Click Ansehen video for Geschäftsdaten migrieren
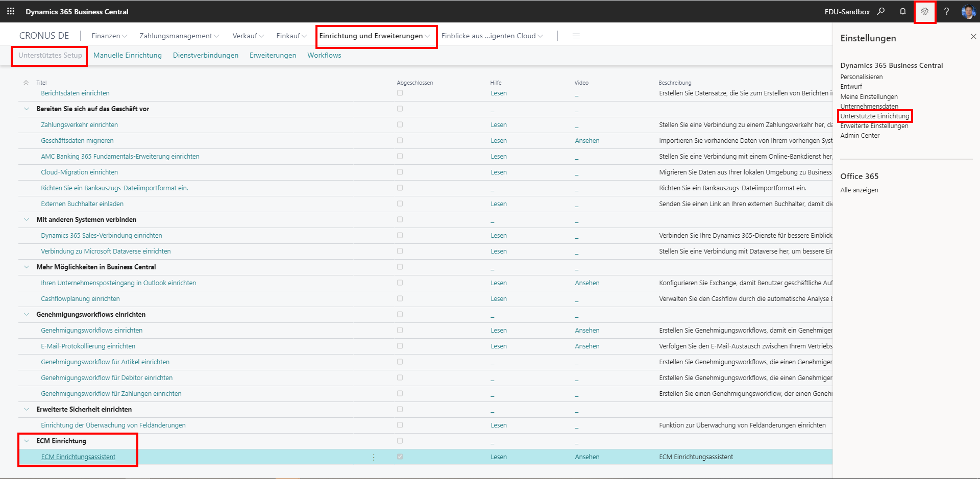980x479 pixels. coord(587,140)
